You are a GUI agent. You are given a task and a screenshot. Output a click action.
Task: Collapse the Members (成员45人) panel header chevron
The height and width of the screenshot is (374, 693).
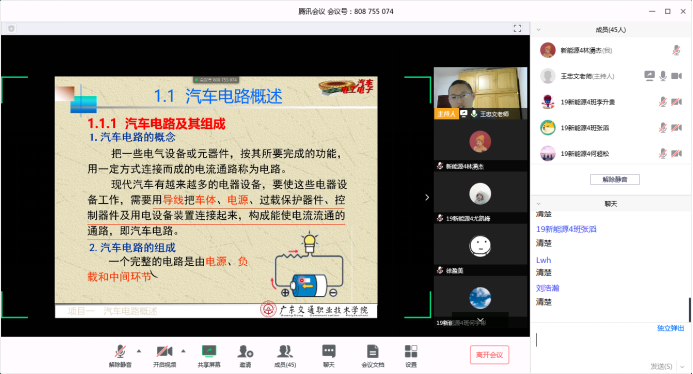538,30
